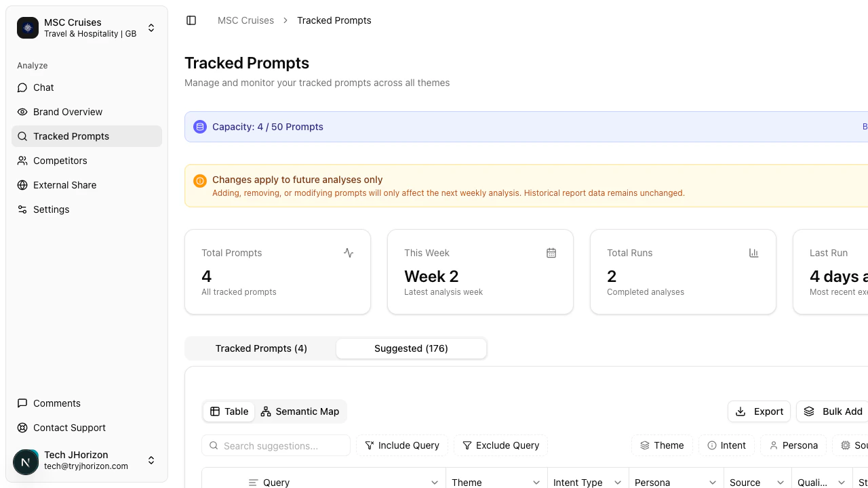Image resolution: width=868 pixels, height=488 pixels.
Task: Select the Tracked Prompts (4) tab
Action: tap(261, 348)
